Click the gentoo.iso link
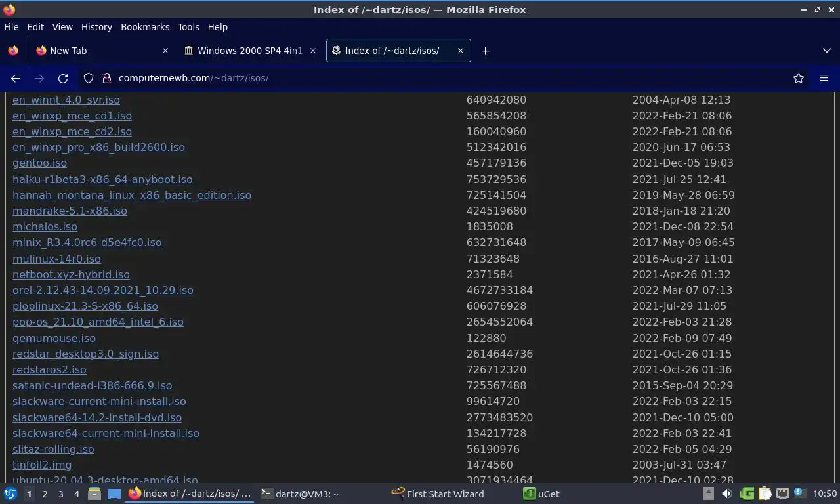 click(x=39, y=163)
